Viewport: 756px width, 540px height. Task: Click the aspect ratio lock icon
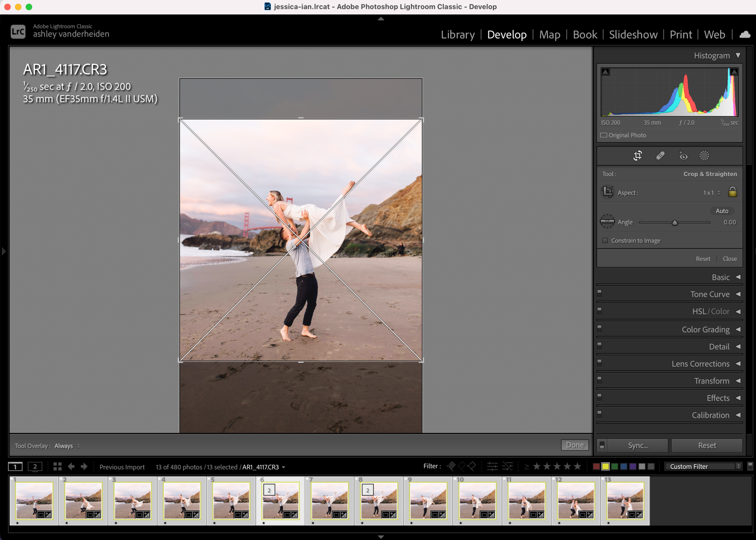[732, 192]
